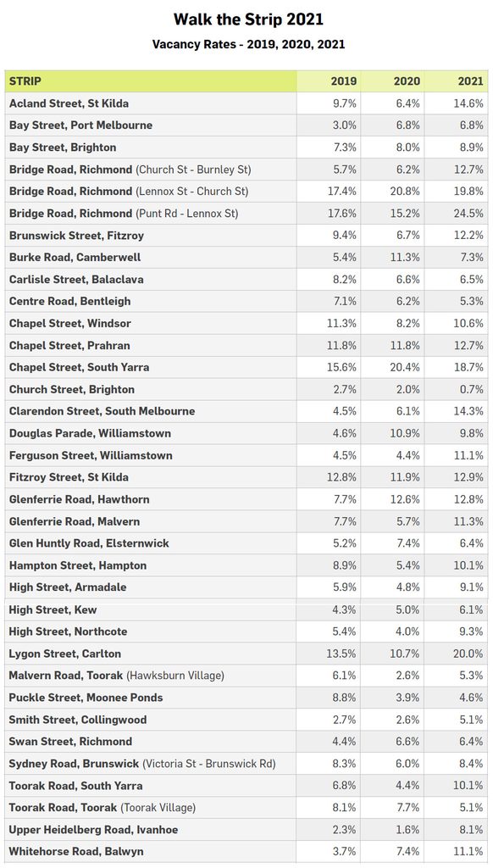Image resolution: width=493 pixels, height=868 pixels.
Task: Click the Glenferrie Road, Hawthorn label
Action: pos(79,499)
